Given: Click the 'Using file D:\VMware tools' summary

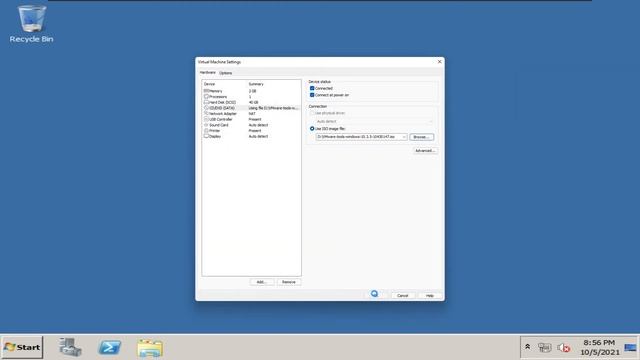Looking at the screenshot, I should tap(273, 108).
